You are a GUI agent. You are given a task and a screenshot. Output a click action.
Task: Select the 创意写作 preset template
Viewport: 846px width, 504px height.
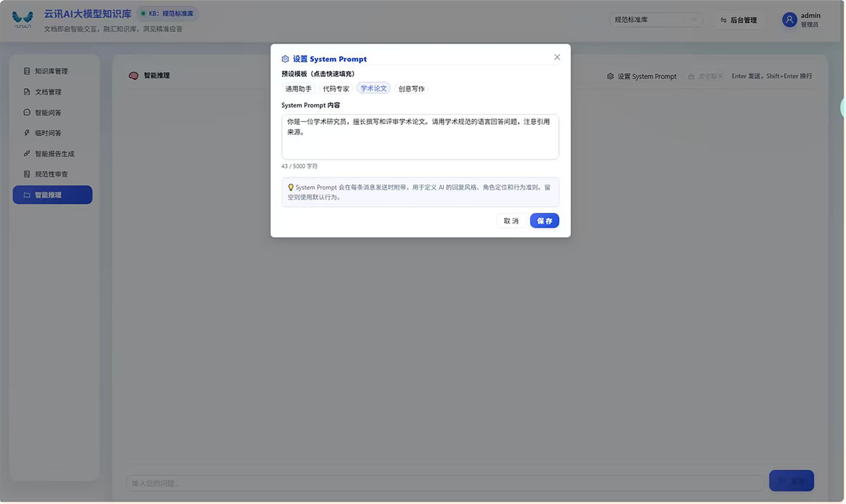(x=411, y=88)
